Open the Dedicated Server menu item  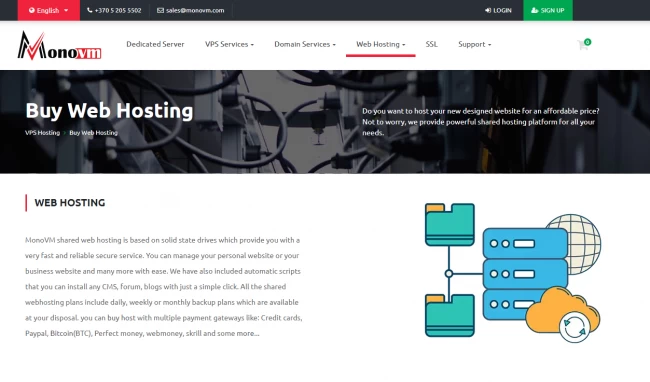point(155,44)
